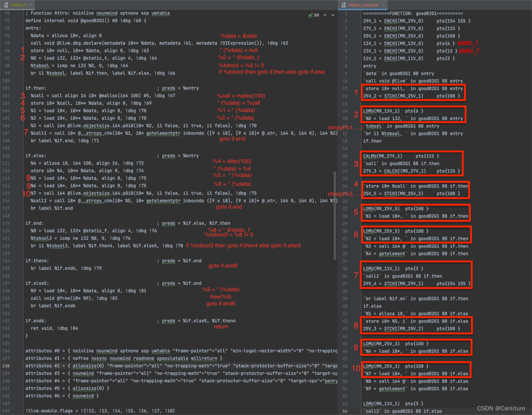Click the 'if.else:' block label in malloc.ll

pyautogui.click(x=36, y=156)
